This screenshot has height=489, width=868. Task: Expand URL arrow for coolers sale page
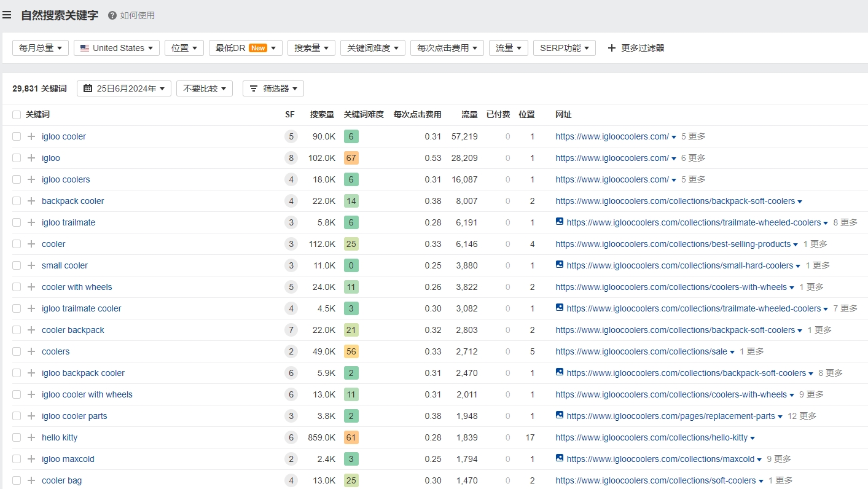[732, 352]
